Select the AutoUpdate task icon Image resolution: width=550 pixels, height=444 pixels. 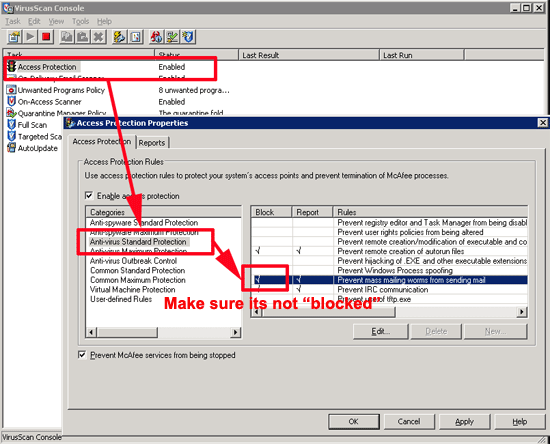tap(11, 148)
